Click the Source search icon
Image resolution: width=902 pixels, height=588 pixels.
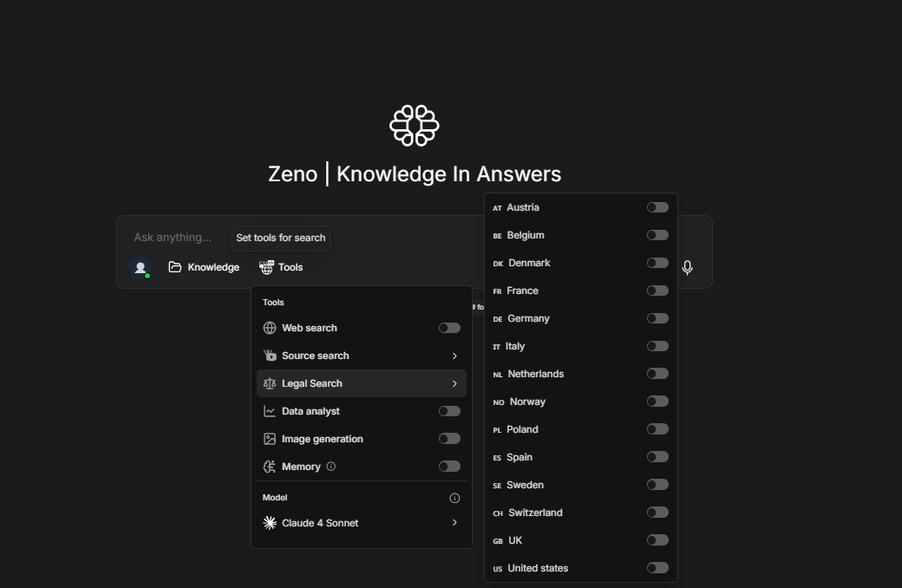pos(269,356)
